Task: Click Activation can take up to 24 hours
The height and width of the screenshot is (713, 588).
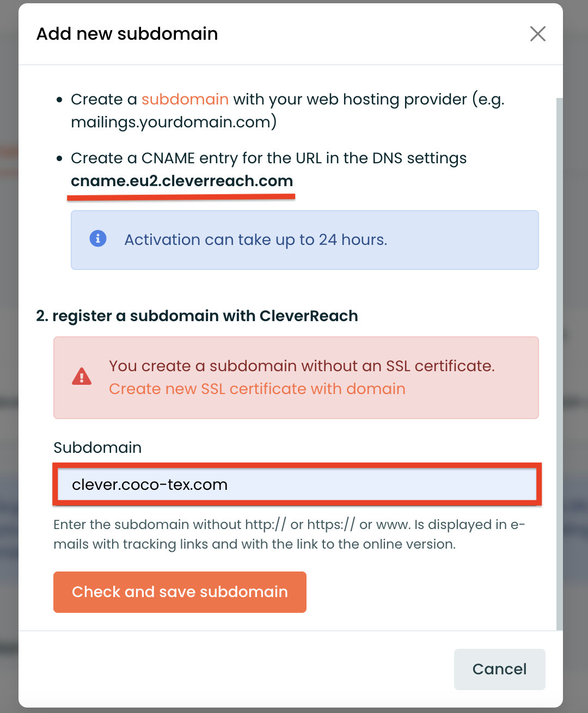Action: (x=256, y=239)
